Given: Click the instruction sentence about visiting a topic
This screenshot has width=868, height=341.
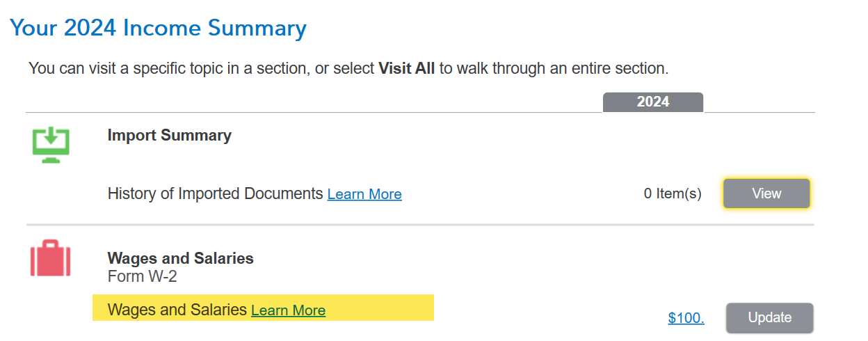Looking at the screenshot, I should 348,69.
